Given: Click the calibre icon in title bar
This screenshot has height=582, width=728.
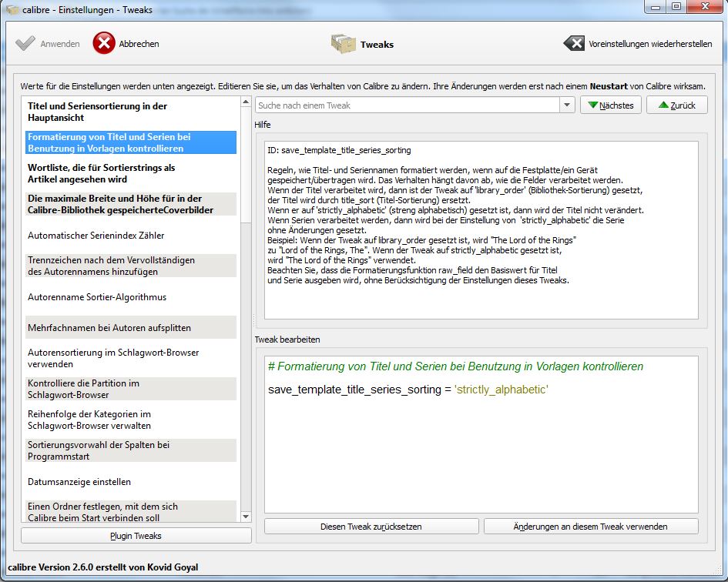Looking at the screenshot, I should 12,9.
